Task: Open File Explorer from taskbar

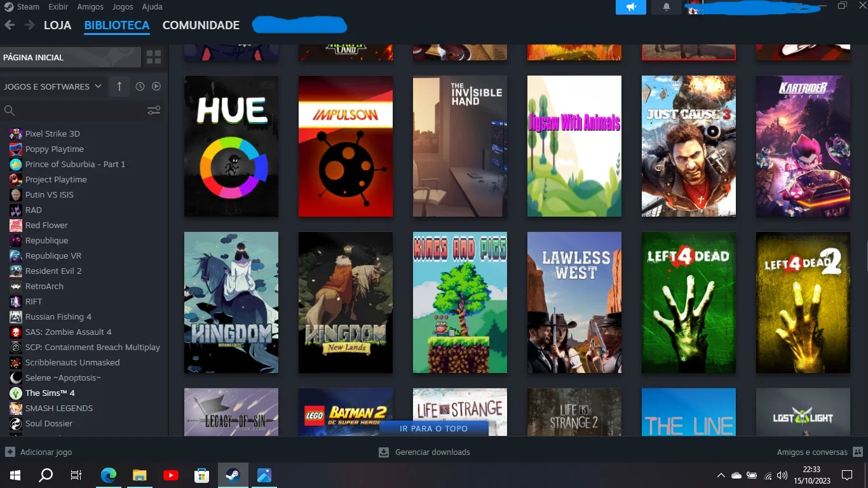Action: (x=140, y=475)
